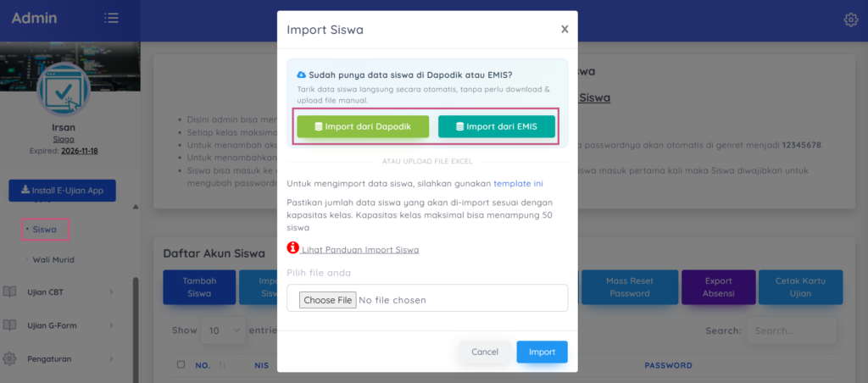Click the Ujian G-Form book icon

click(x=9, y=325)
